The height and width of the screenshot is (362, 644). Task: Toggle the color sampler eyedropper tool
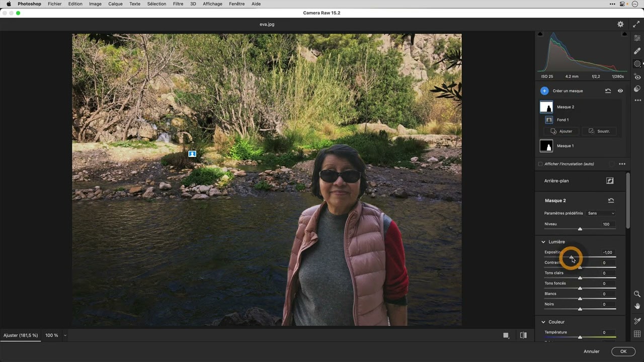pos(637,321)
